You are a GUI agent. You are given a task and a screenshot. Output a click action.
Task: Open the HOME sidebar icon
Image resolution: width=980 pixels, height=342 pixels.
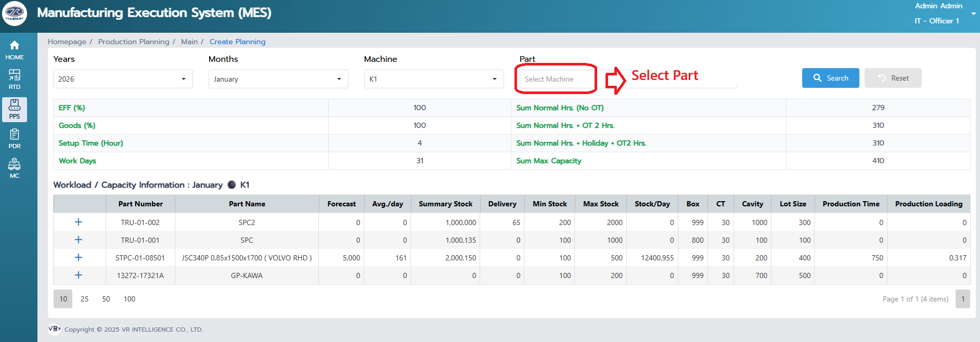(x=15, y=50)
